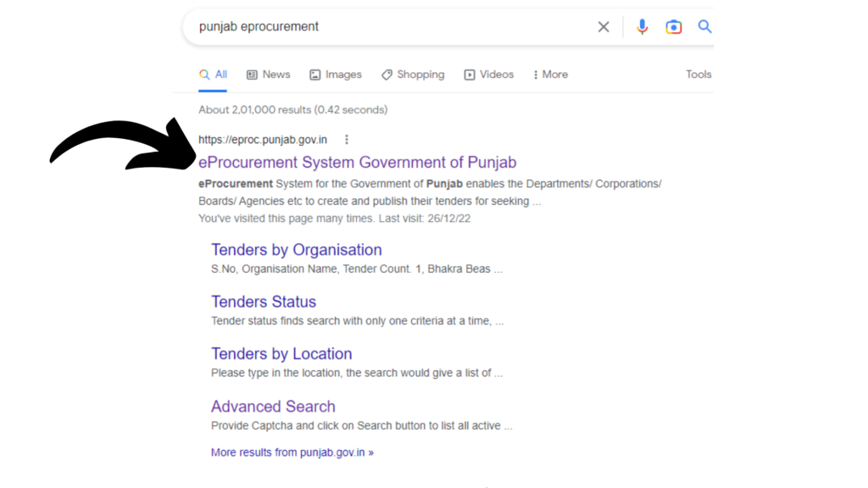868x488 pixels.
Task: Click inside the punjab eprocurement search field
Action: pos(381,27)
